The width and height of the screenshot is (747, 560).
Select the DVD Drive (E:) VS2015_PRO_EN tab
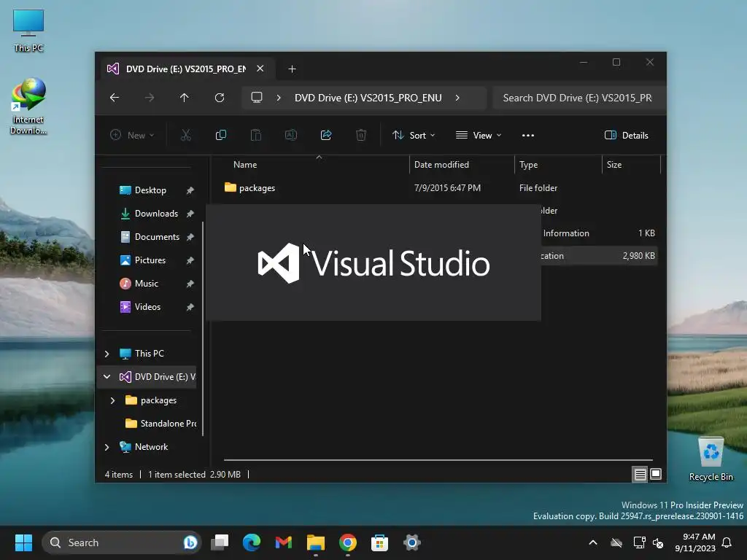(186, 69)
